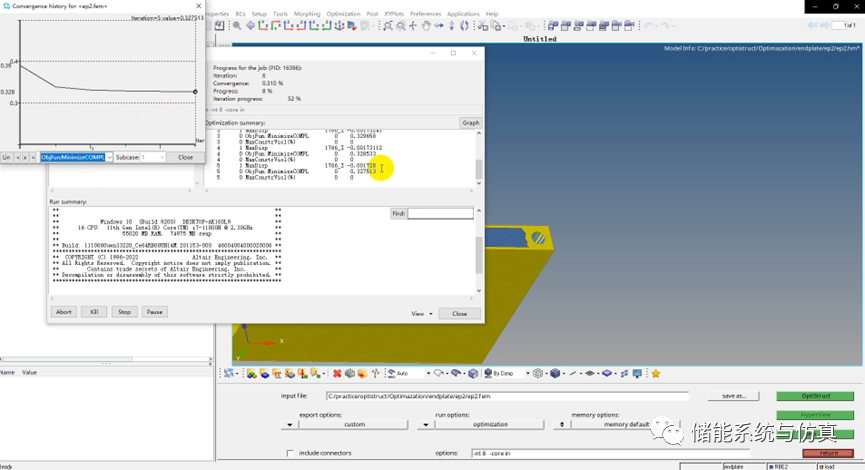Click the custom export options button

tap(354, 425)
